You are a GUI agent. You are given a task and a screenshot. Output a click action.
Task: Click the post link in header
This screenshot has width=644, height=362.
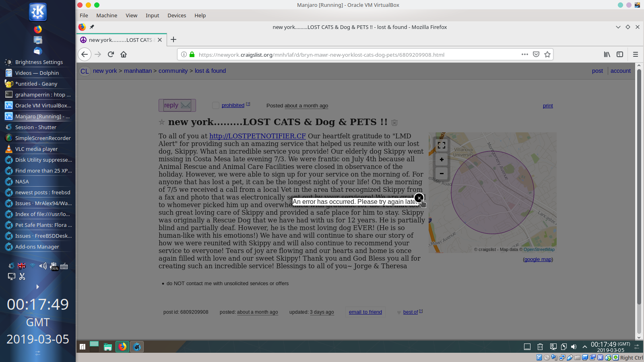click(x=597, y=71)
